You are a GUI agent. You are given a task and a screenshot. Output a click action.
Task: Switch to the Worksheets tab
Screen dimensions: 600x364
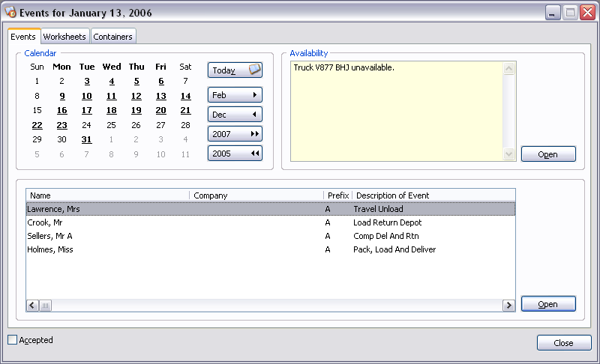pos(64,37)
